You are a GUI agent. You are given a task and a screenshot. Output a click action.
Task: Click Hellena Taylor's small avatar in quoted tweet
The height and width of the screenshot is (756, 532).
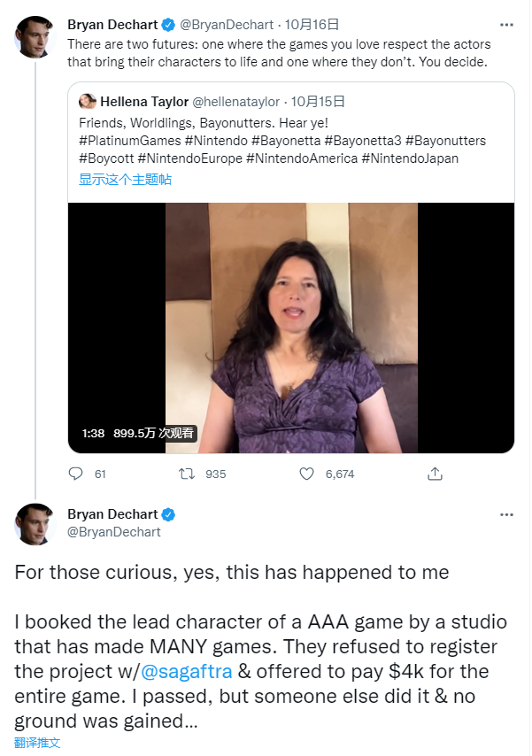point(88,102)
